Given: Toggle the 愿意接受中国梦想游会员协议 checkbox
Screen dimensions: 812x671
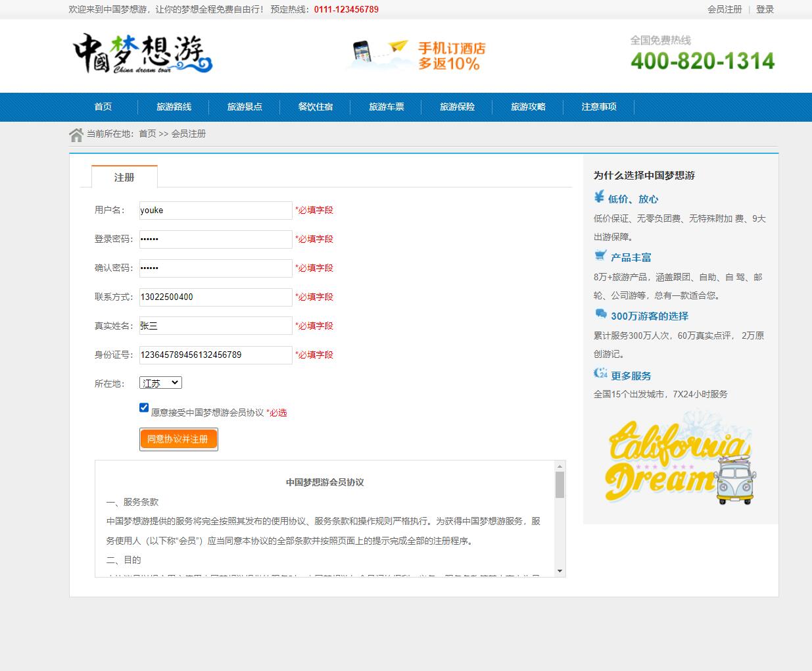Looking at the screenshot, I should coord(144,407).
